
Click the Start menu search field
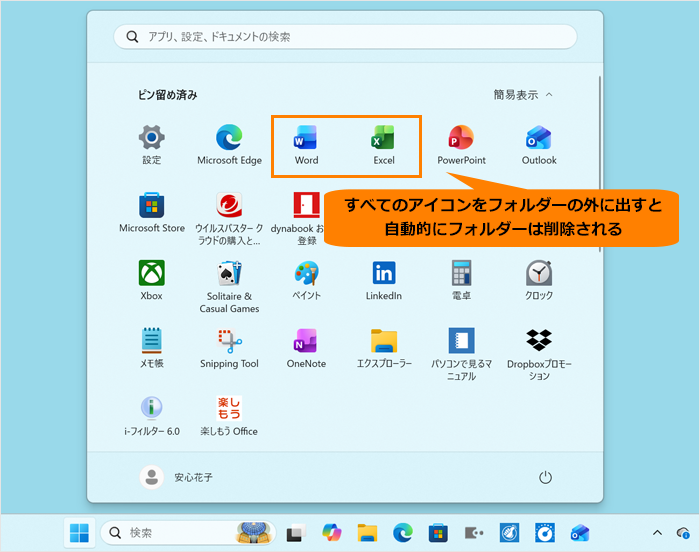(x=345, y=37)
